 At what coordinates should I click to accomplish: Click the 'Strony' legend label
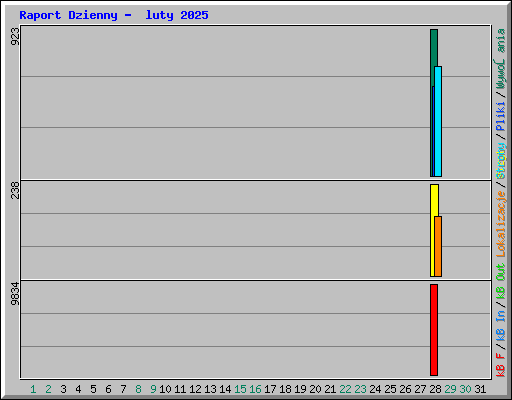point(500,161)
